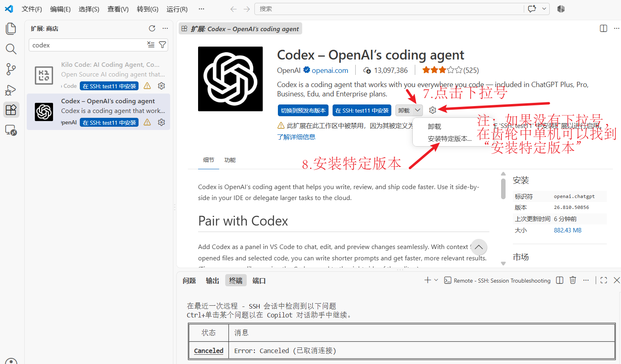Open the manage gear on the Codex list row
This screenshot has height=364, width=621.
[x=161, y=122]
